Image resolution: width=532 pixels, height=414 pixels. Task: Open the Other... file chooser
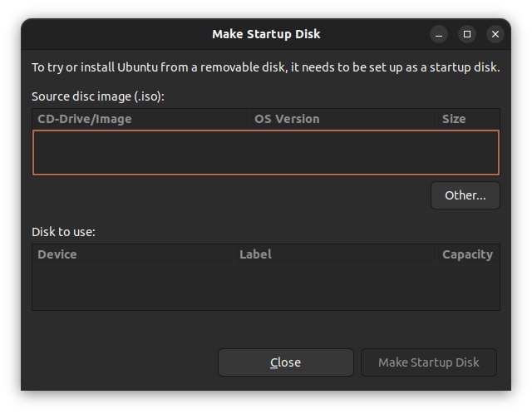465,195
